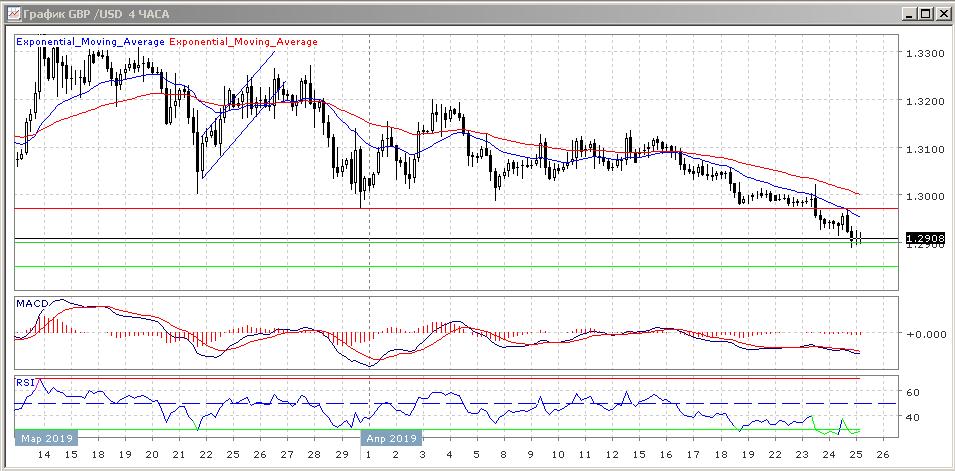Select the 'Апр 2019' month marker
This screenshot has width=955, height=471.
(x=390, y=438)
